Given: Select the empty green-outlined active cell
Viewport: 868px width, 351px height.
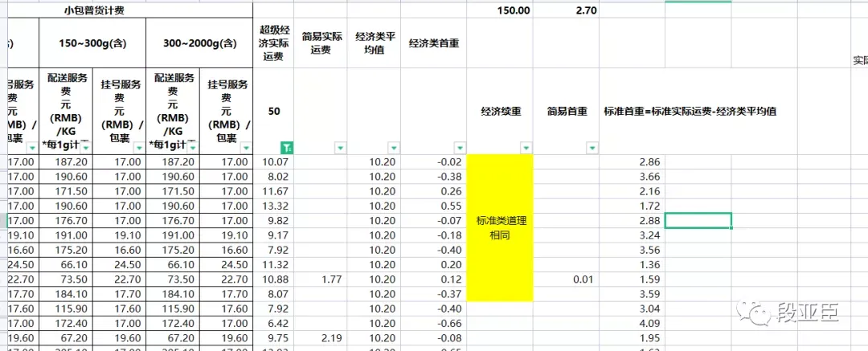Looking at the screenshot, I should 698,220.
